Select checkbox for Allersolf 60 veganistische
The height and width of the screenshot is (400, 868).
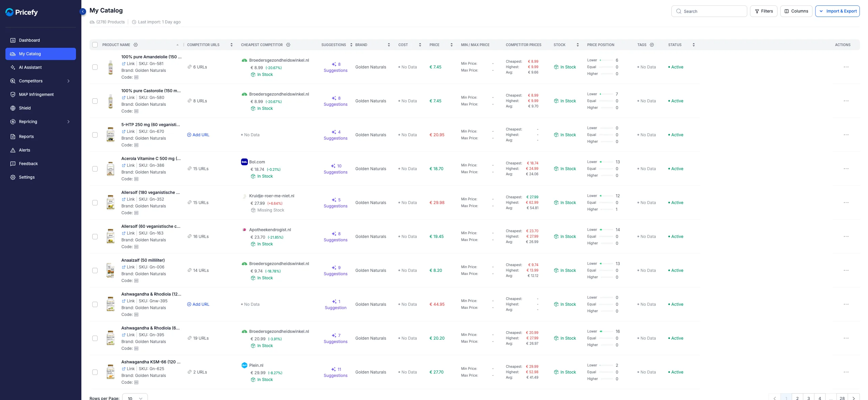[95, 237]
